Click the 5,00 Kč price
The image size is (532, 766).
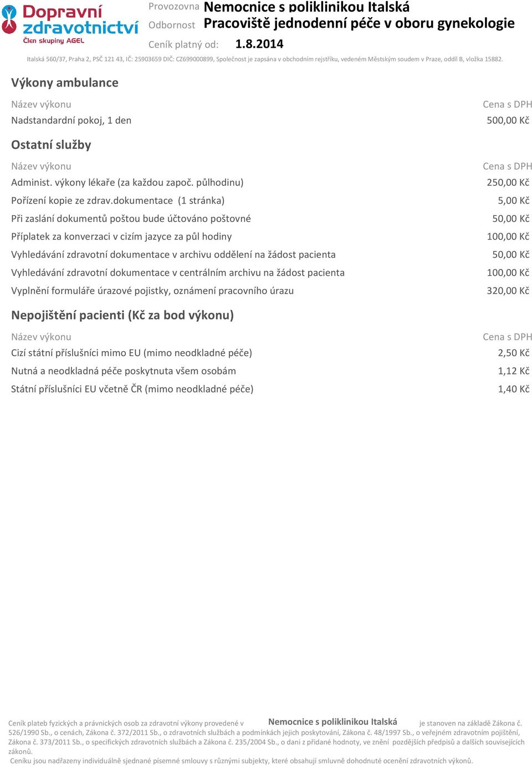(x=513, y=201)
